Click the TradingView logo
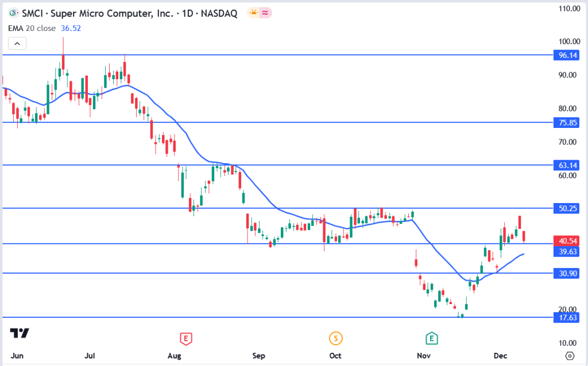Screen dimensions: 588x366 point(20,333)
